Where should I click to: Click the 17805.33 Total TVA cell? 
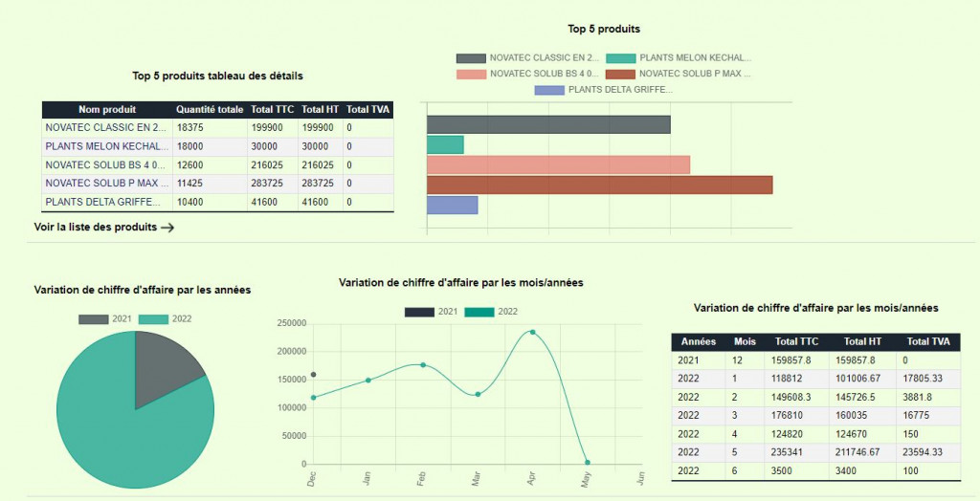pyautogui.click(x=926, y=379)
